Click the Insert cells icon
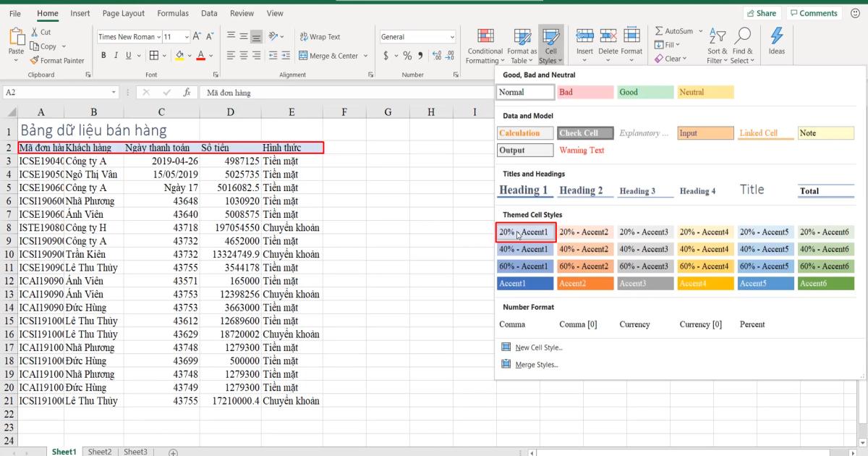This screenshot has height=456, width=868. point(584,36)
